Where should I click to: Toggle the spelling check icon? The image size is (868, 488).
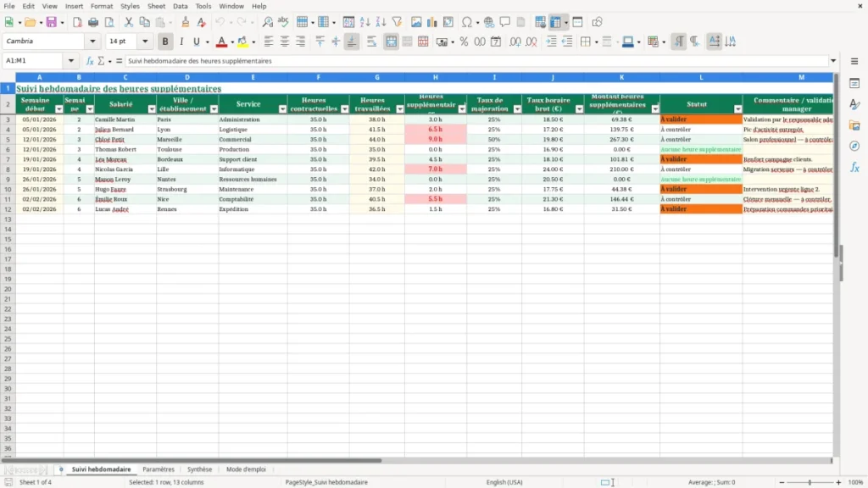pos(283,22)
